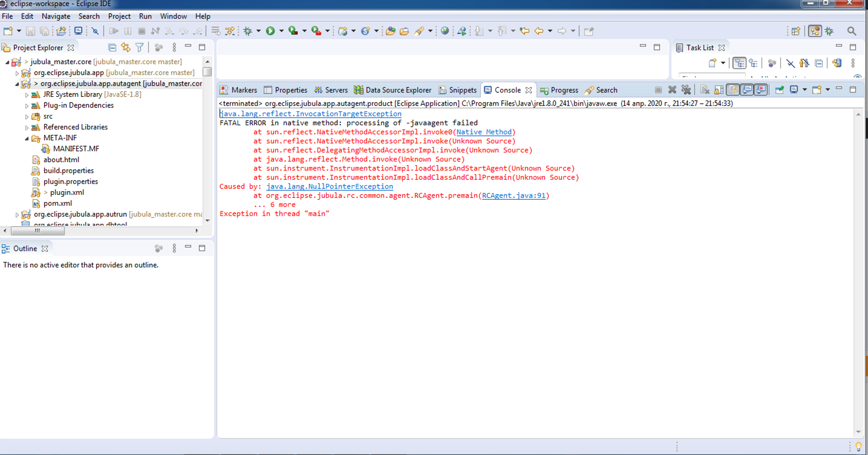Collapse the org.eclipse.jubula.app.autagent node
Image resolution: width=868 pixels, height=455 pixels.
[17, 84]
